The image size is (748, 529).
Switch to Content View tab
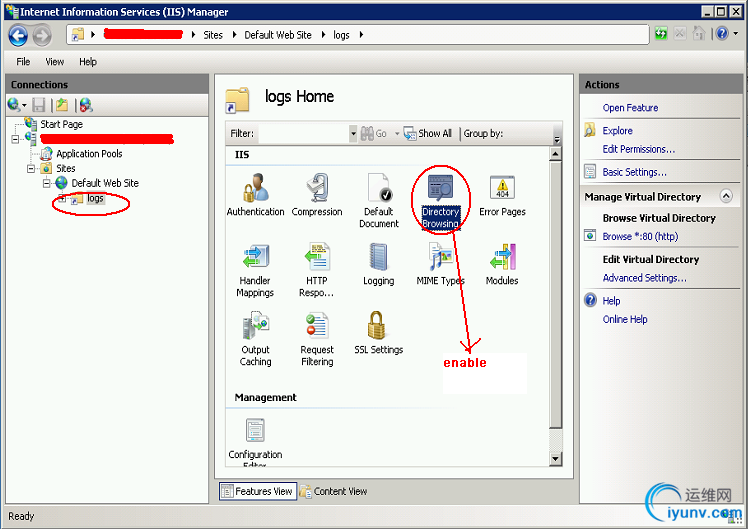(334, 491)
